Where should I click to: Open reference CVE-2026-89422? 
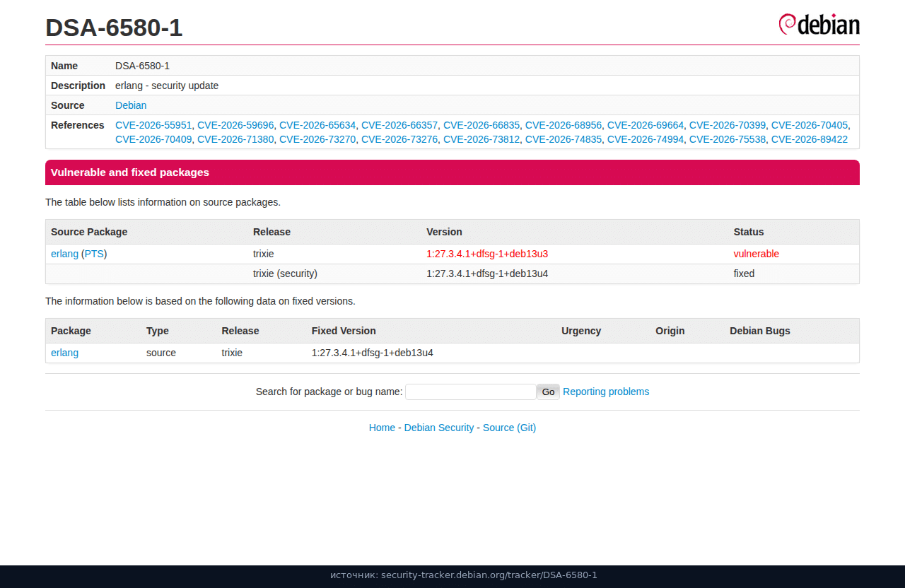click(810, 139)
